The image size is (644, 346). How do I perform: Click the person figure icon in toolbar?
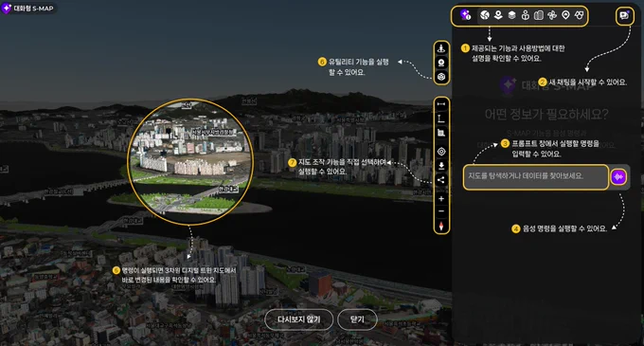pos(526,15)
